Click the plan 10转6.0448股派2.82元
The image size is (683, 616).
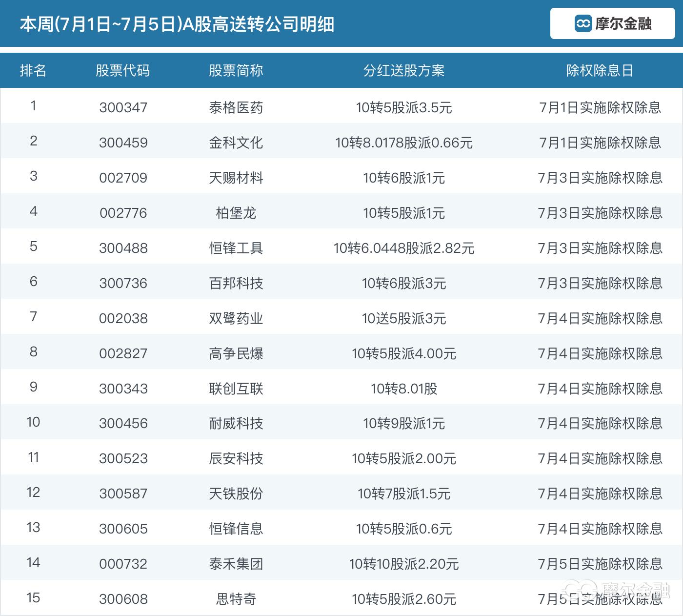coord(404,248)
